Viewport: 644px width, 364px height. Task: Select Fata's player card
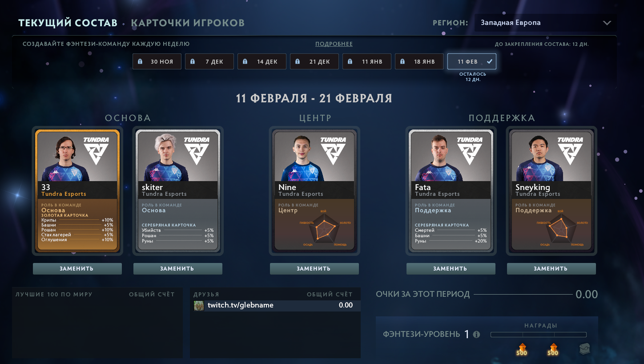tap(451, 191)
